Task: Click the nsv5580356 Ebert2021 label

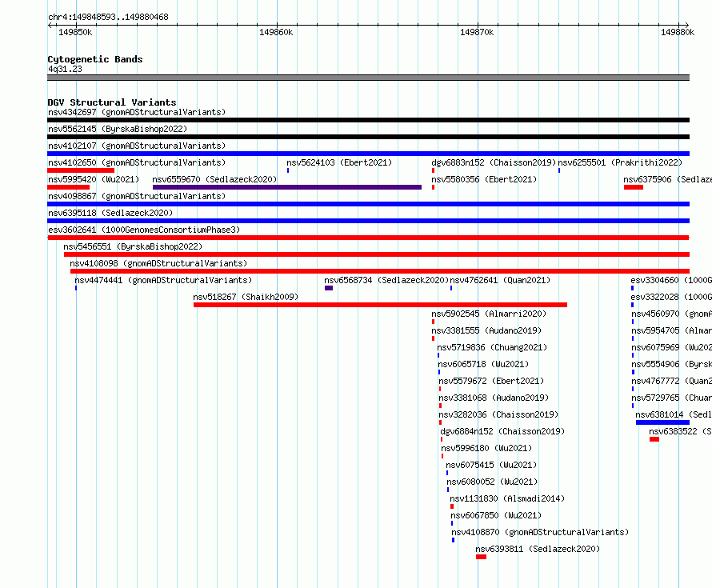Action: click(484, 179)
